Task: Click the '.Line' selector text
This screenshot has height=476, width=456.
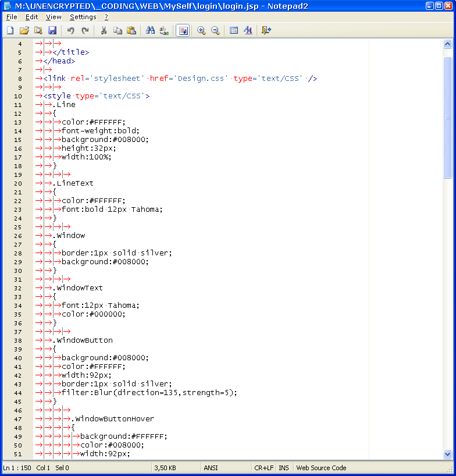Action: 64,105
